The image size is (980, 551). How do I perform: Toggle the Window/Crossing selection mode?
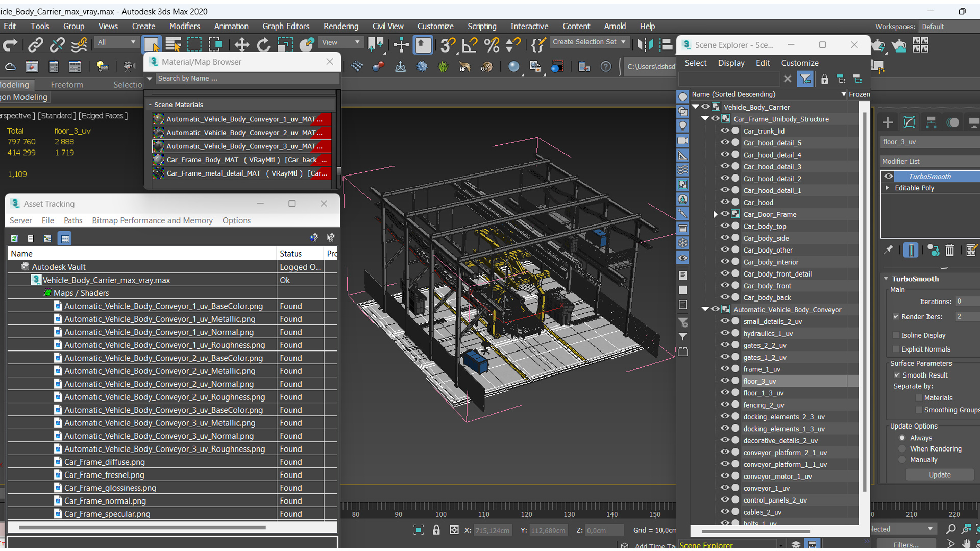pyautogui.click(x=216, y=45)
